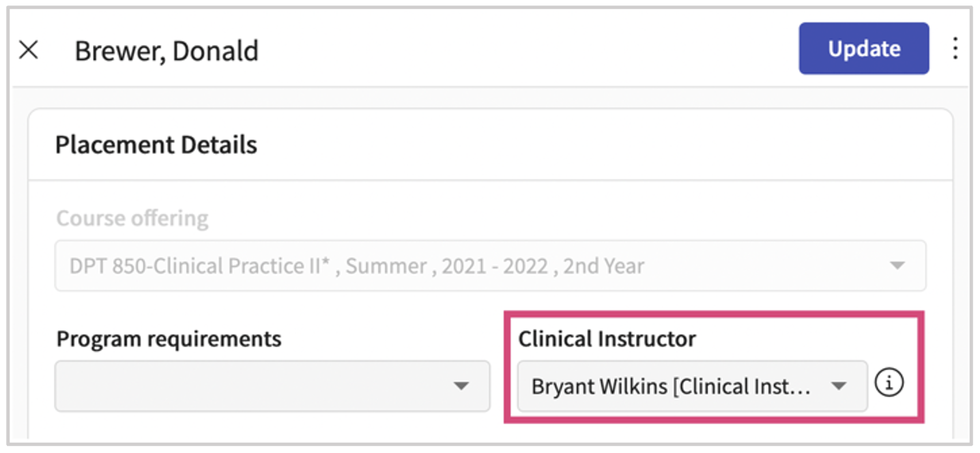Open the three-dot more options menu
This screenshot has height=453, width=980.
(955, 48)
